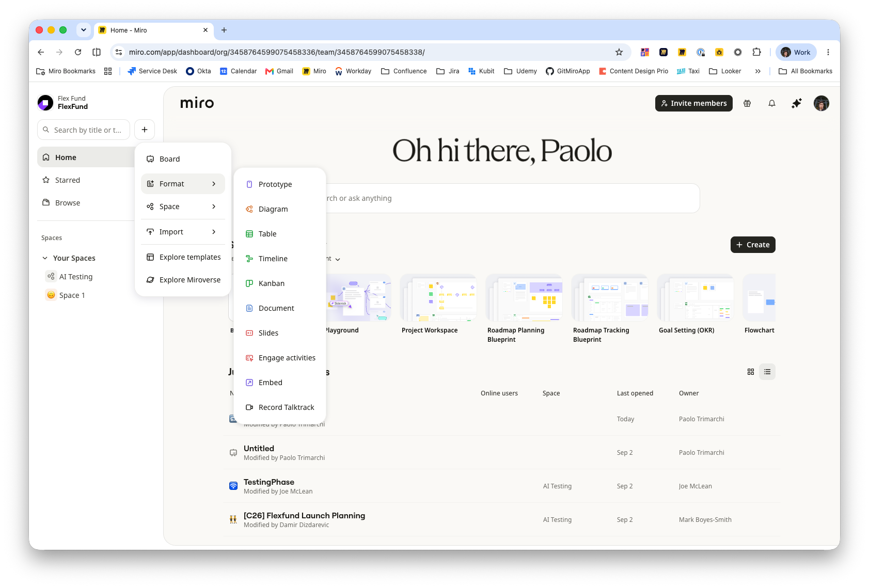
Task: Bookmark this page with the star icon
Action: coord(619,52)
